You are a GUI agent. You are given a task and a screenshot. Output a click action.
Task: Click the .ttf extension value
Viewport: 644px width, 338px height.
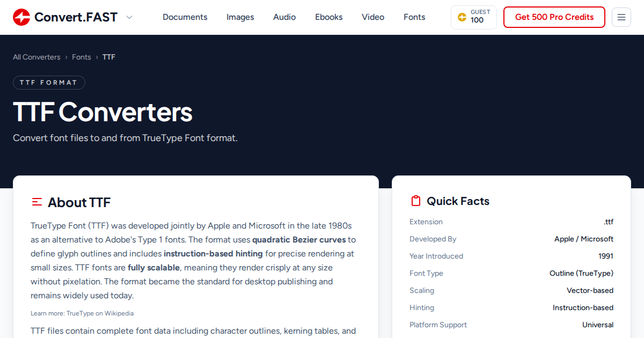(x=609, y=222)
